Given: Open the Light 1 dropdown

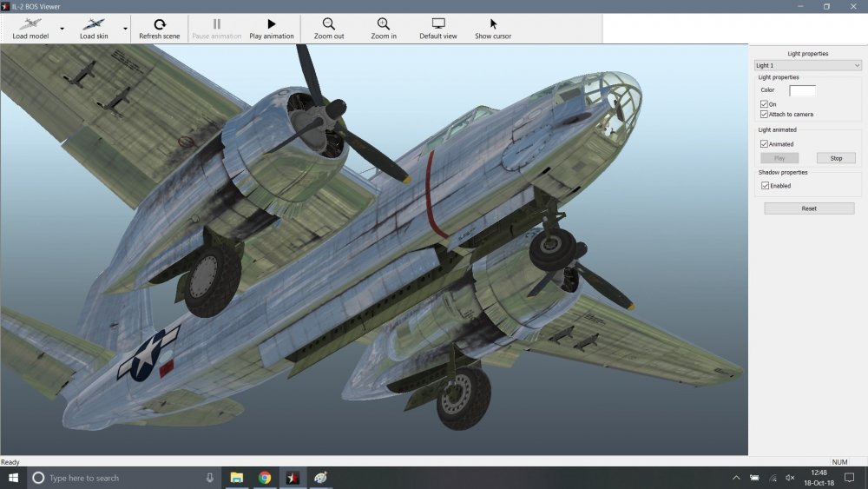Looking at the screenshot, I should pos(807,65).
